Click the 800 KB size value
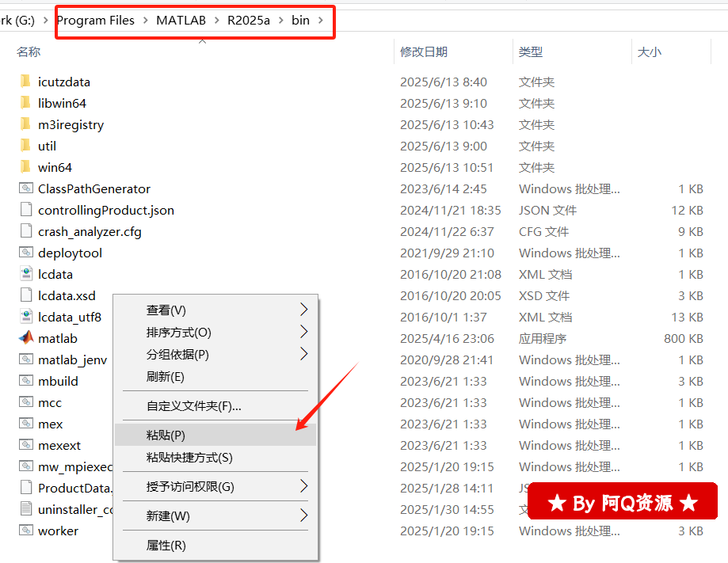The width and height of the screenshot is (728, 563). 684,338
